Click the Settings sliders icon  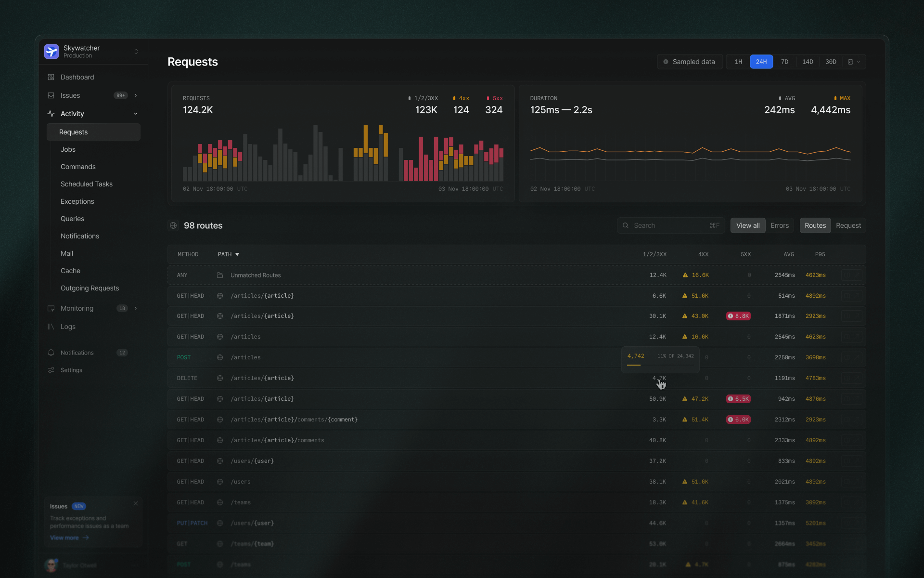coord(51,370)
